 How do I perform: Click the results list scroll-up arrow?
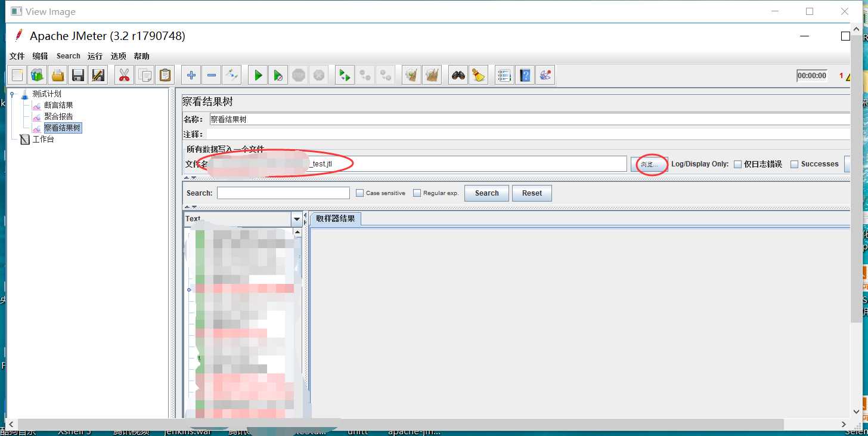click(297, 233)
